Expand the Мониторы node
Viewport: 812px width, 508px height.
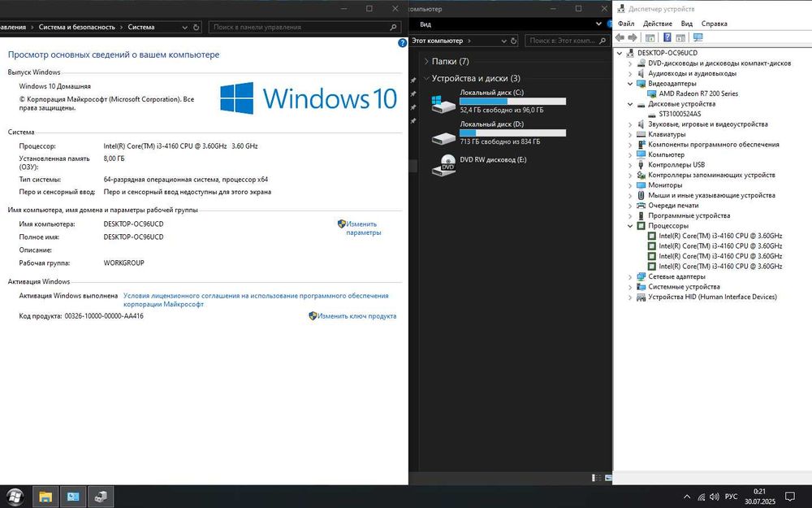click(630, 185)
